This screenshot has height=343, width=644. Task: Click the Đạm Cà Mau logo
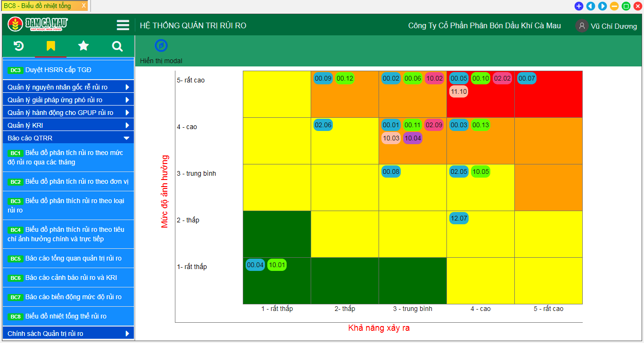click(x=38, y=24)
